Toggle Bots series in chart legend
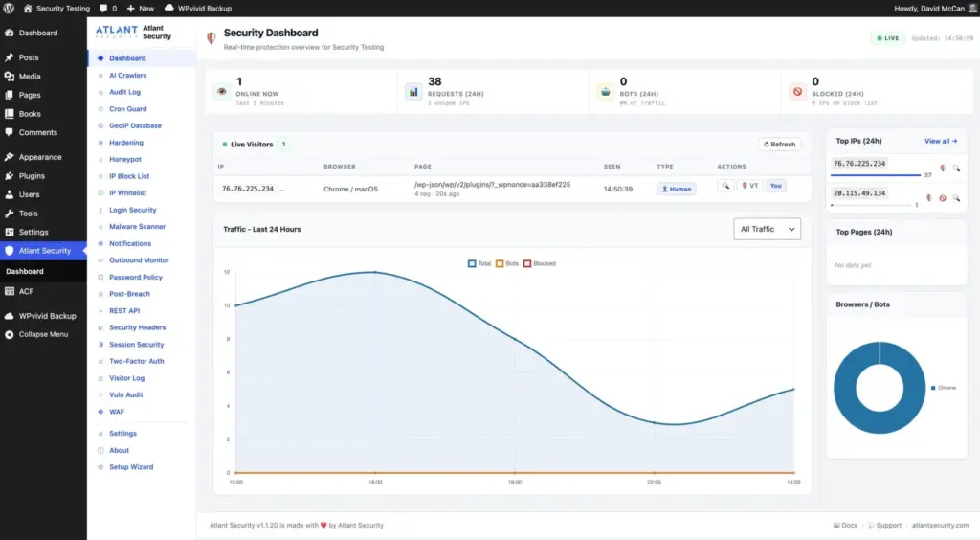The image size is (980, 540). pos(507,263)
